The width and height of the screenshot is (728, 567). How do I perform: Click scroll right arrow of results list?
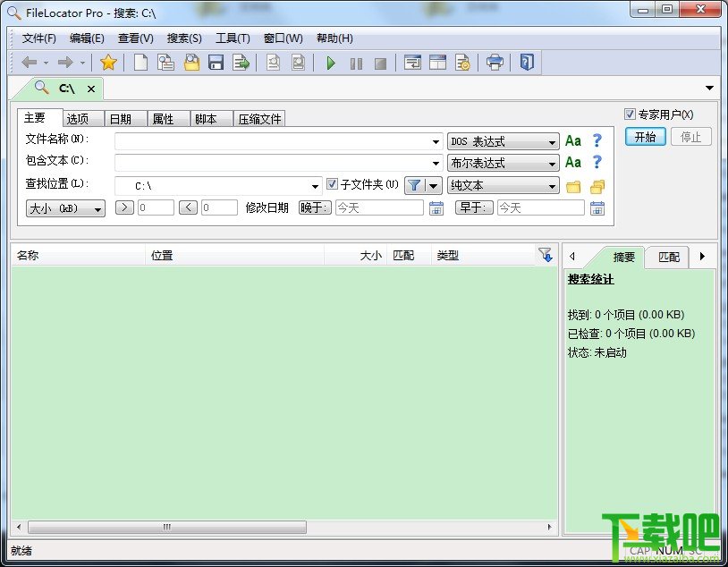[550, 527]
